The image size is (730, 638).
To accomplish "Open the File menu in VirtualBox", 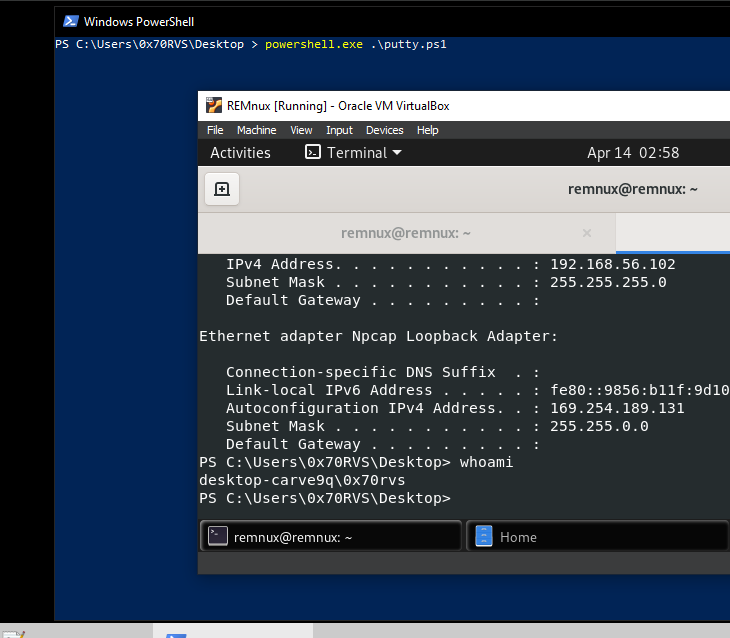I will (215, 130).
